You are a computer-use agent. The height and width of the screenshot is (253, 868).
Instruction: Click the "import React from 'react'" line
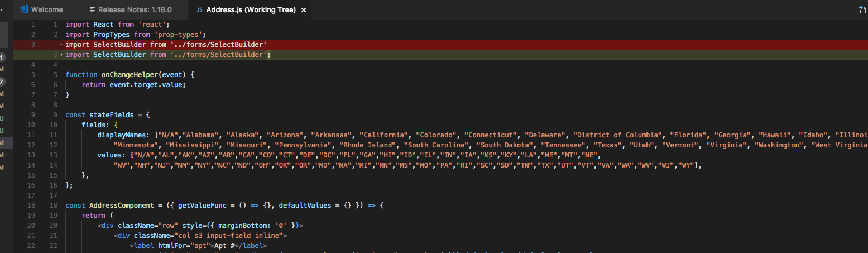pyautogui.click(x=117, y=24)
